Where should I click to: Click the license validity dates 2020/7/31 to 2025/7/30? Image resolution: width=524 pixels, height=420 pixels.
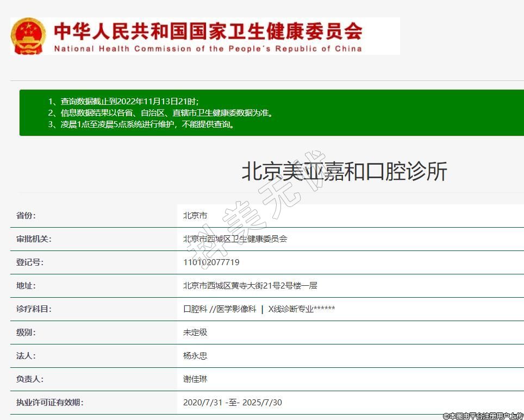[x=233, y=403]
